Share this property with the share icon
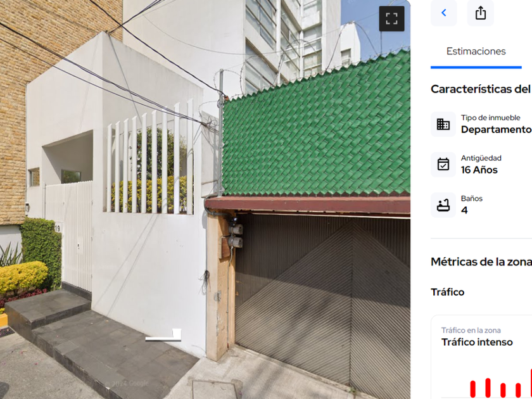 click(481, 13)
